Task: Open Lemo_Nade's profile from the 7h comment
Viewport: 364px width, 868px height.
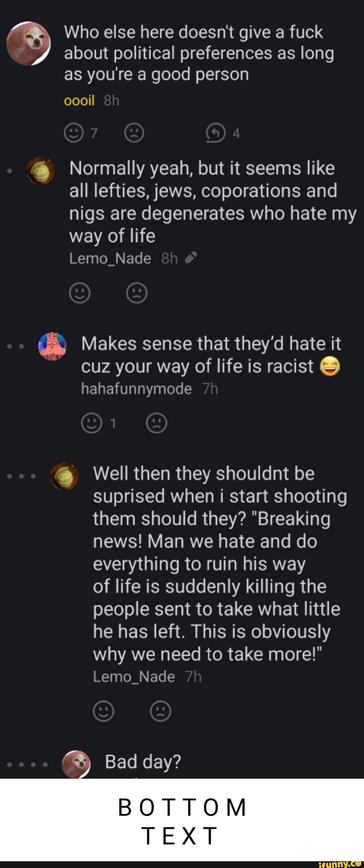Action: pyautogui.click(x=134, y=676)
